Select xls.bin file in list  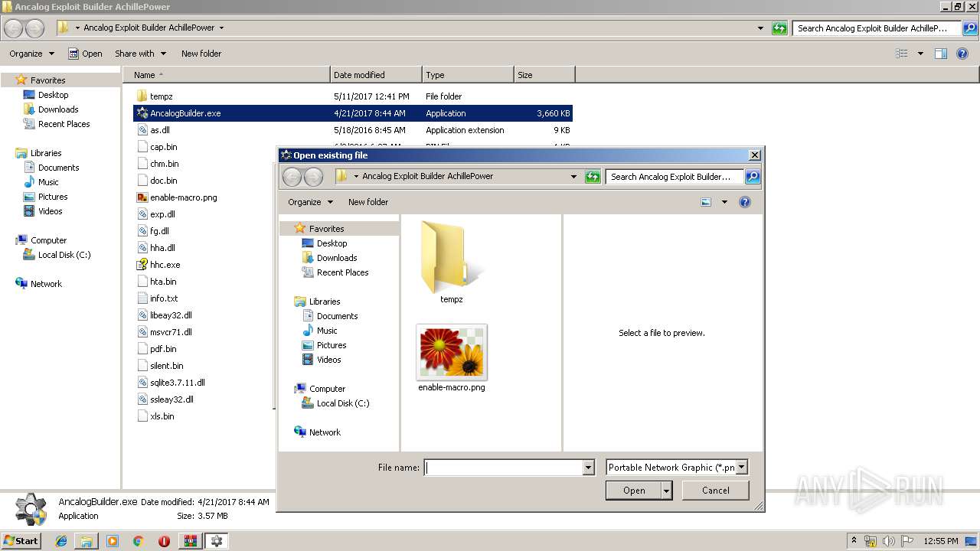pos(155,416)
